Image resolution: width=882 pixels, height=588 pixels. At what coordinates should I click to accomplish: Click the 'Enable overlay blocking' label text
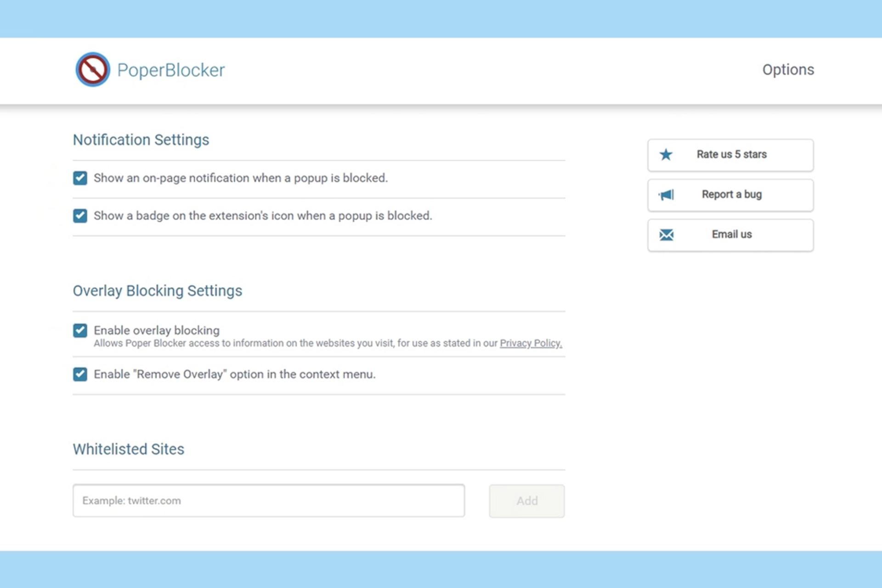157,330
